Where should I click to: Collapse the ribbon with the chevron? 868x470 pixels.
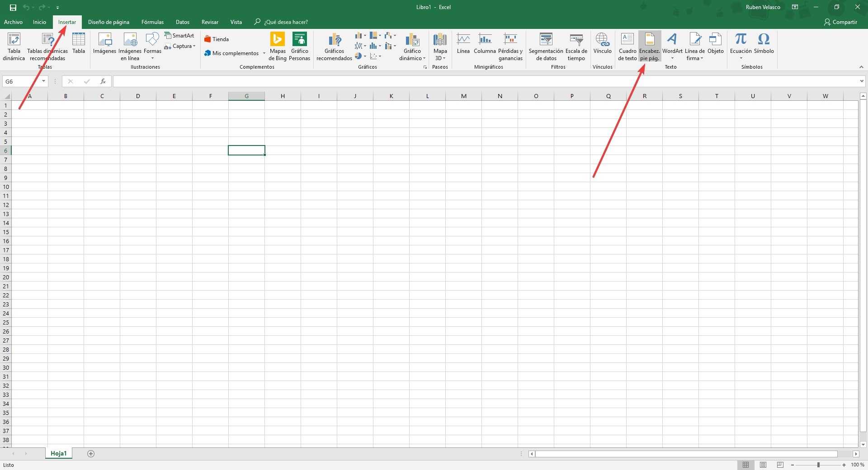tap(861, 67)
